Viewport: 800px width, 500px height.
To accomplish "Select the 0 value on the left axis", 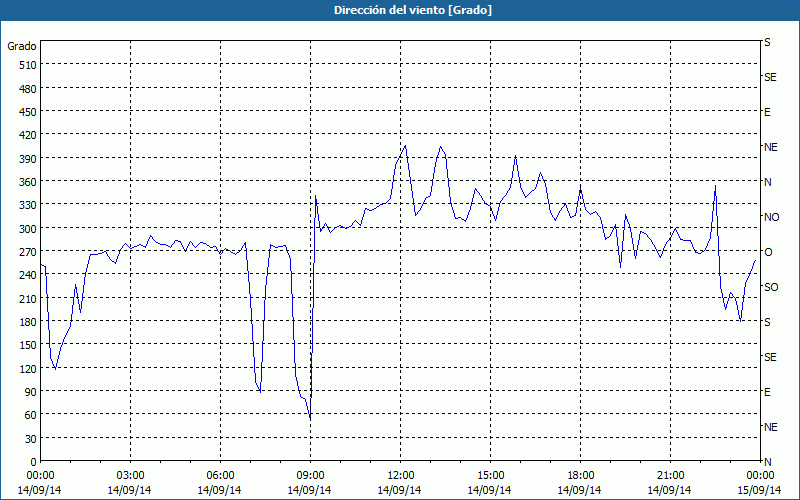I will coord(34,462).
